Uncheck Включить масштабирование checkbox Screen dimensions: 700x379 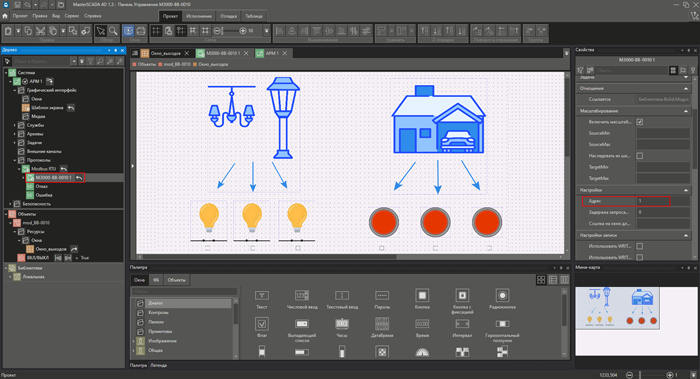640,122
